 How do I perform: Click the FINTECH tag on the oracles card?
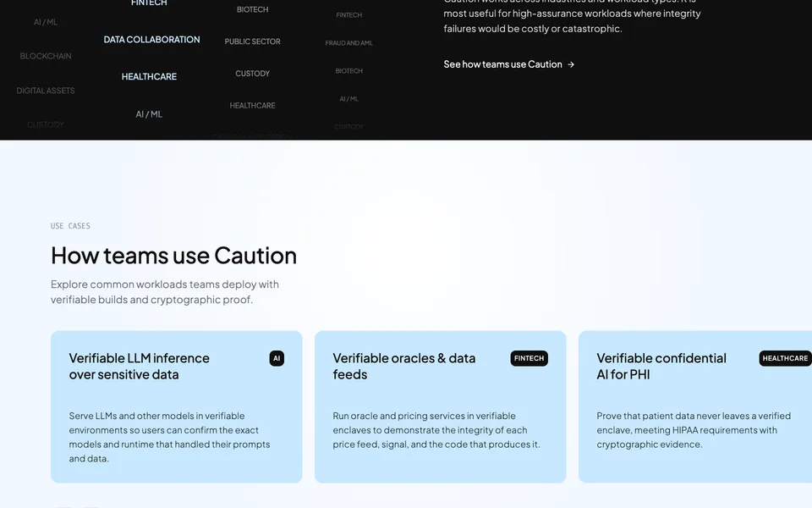(529, 358)
